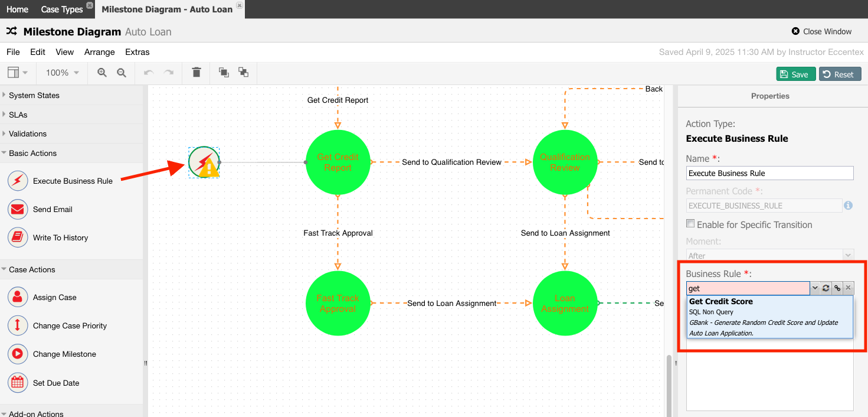Click the Send to Loan Assignment label between bottom milestones
The width and height of the screenshot is (868, 417).
[452, 303]
